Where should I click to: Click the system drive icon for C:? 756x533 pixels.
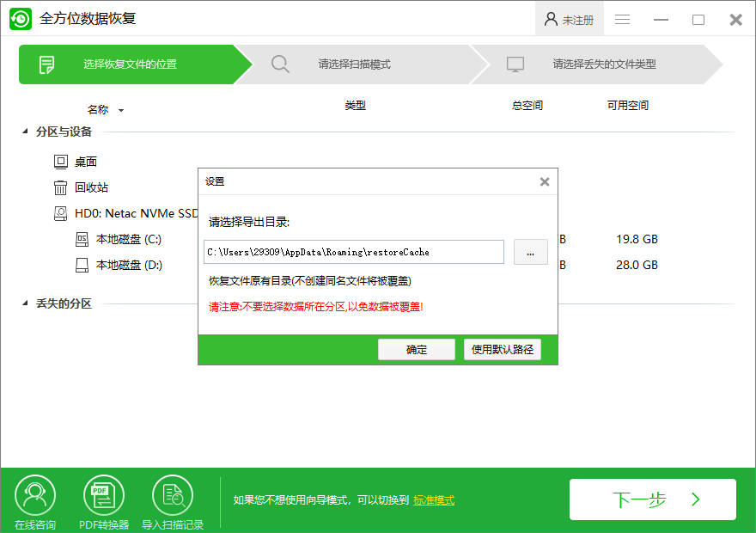82,239
